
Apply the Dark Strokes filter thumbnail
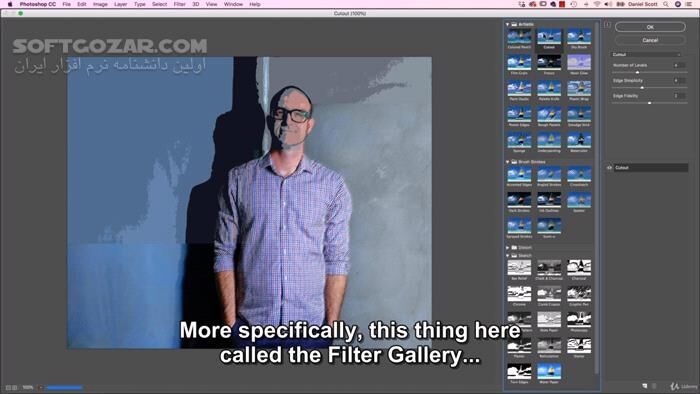[519, 200]
